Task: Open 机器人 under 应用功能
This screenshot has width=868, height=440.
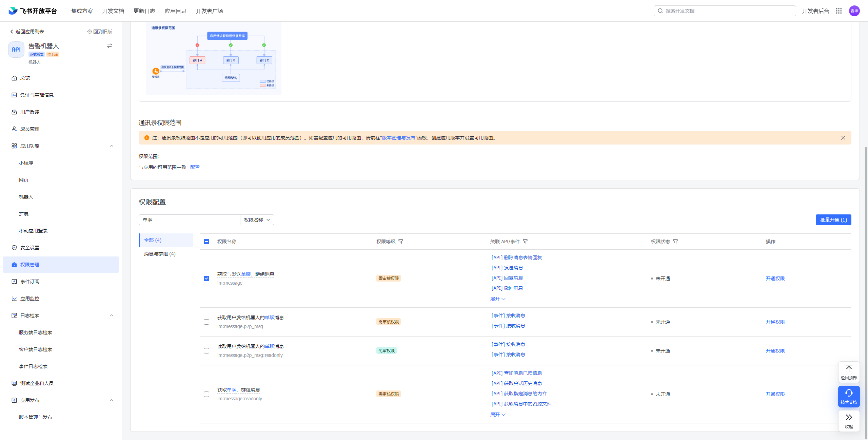Action: pyautogui.click(x=26, y=197)
